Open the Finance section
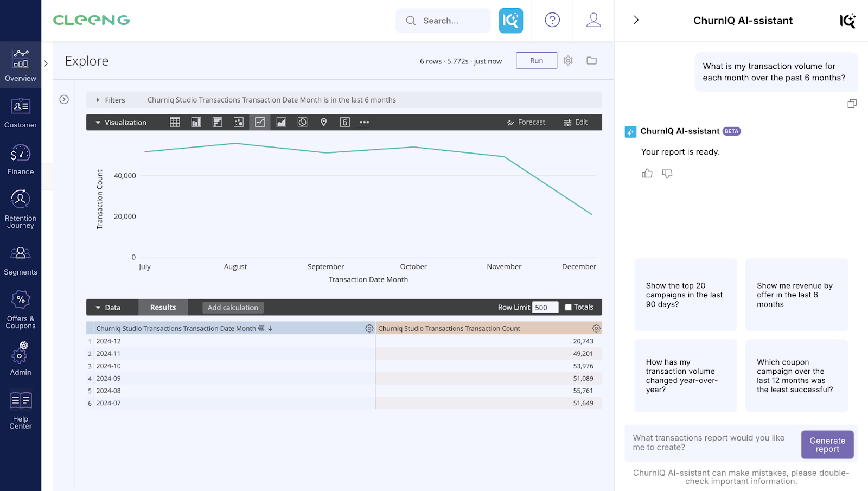The image size is (868, 491). tap(21, 160)
